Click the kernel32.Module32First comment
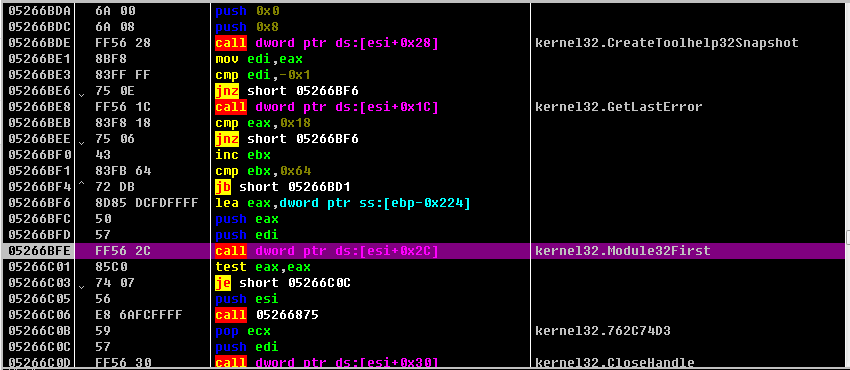This screenshot has height=370, width=850. (x=622, y=251)
